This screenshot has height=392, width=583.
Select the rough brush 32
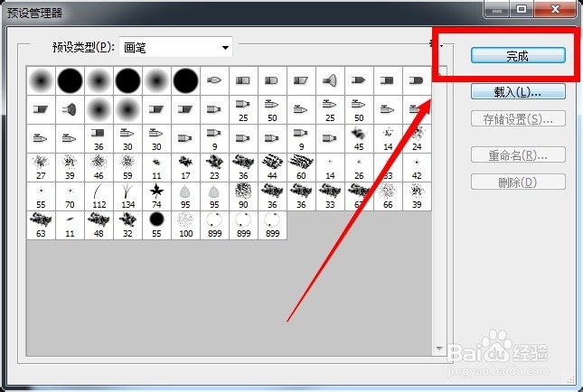point(127,226)
